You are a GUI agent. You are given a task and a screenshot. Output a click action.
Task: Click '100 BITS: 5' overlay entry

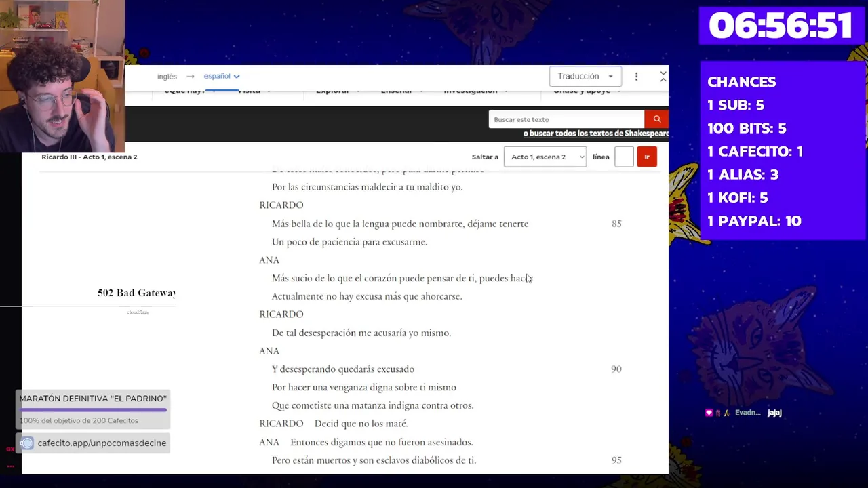[x=747, y=128]
